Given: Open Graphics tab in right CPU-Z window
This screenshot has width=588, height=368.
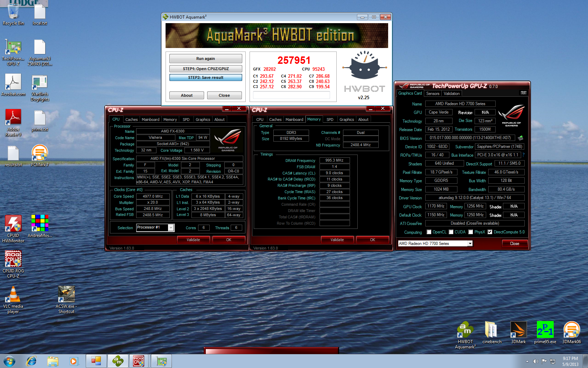Looking at the screenshot, I should (346, 120).
